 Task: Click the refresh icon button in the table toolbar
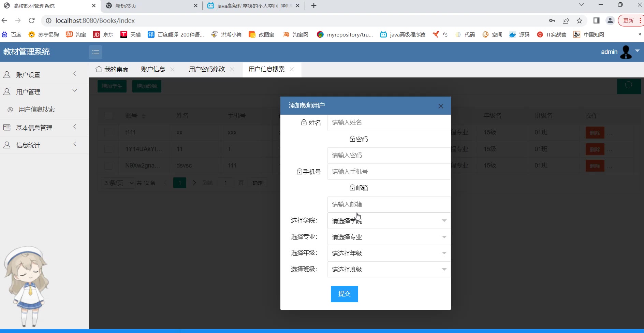(629, 86)
